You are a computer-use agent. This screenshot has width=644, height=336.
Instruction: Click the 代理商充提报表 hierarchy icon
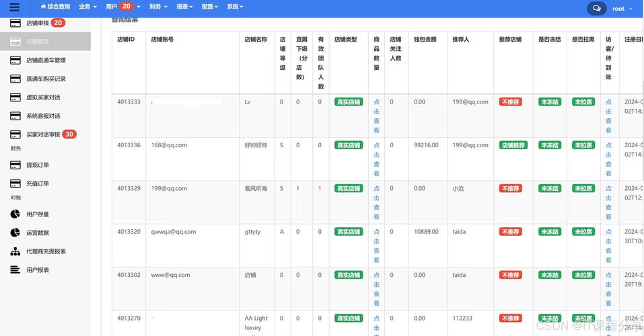15,251
